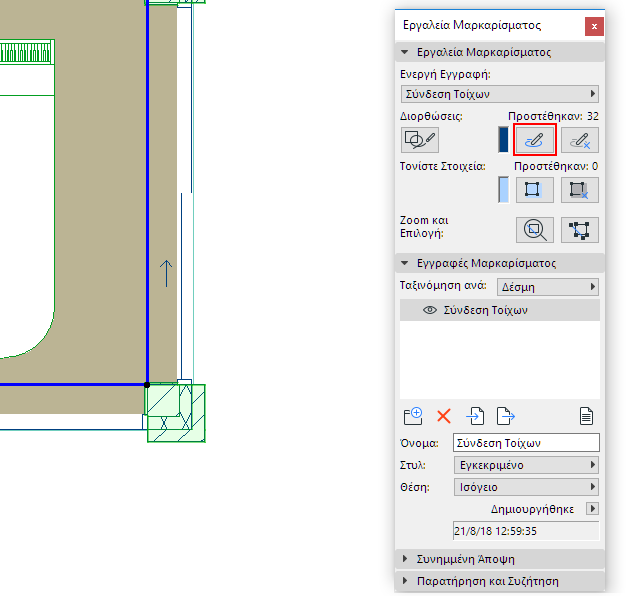
Task: Click the Remove Highlight elements icon
Action: tap(580, 190)
